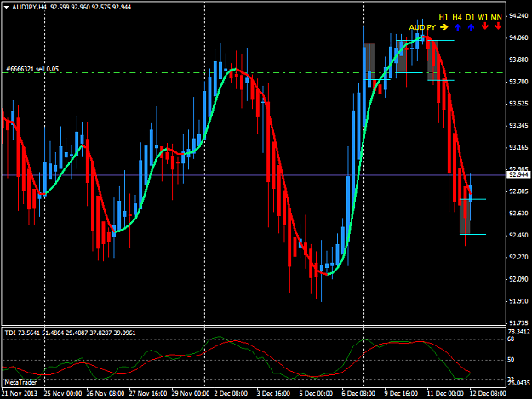Click the current price tag 92.944

point(518,175)
